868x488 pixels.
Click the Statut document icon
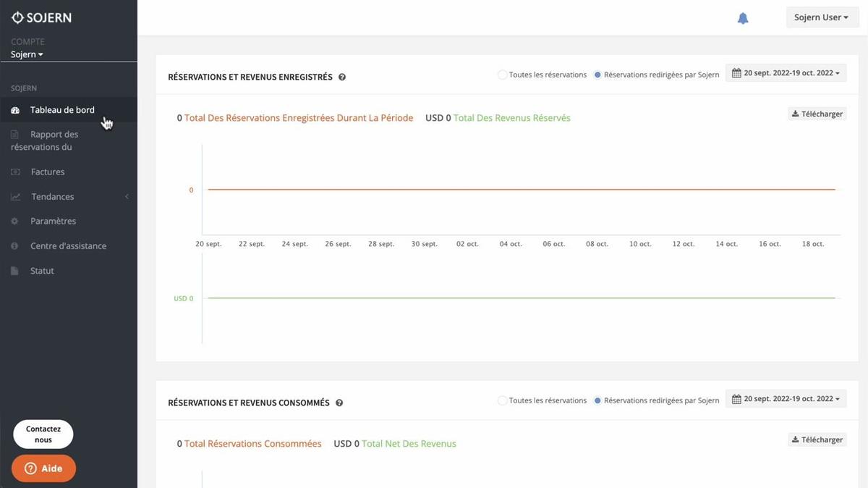click(15, 271)
